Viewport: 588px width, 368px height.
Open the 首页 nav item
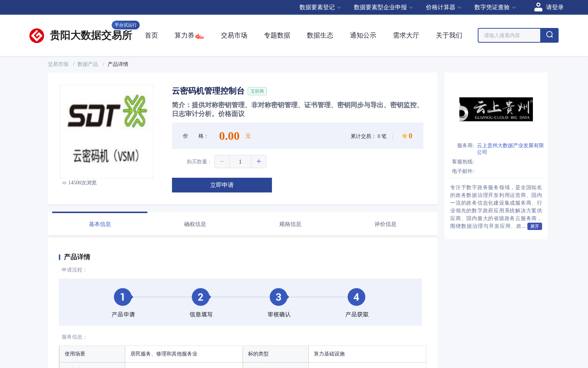[151, 35]
